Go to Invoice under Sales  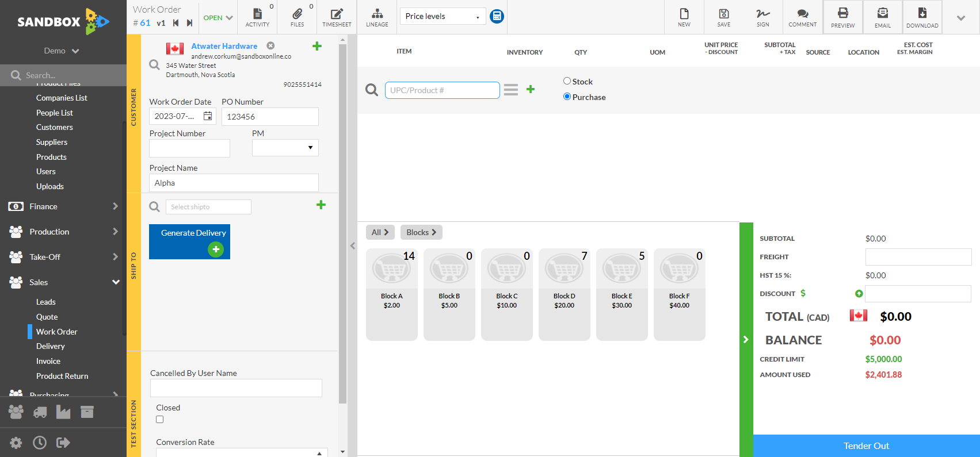tap(48, 361)
